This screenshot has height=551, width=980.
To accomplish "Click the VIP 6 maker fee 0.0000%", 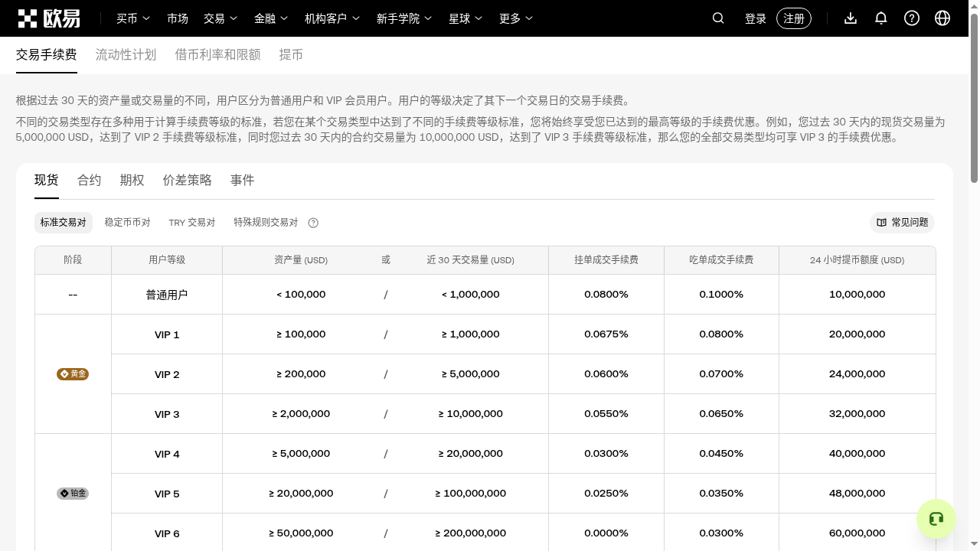I will click(x=606, y=533).
